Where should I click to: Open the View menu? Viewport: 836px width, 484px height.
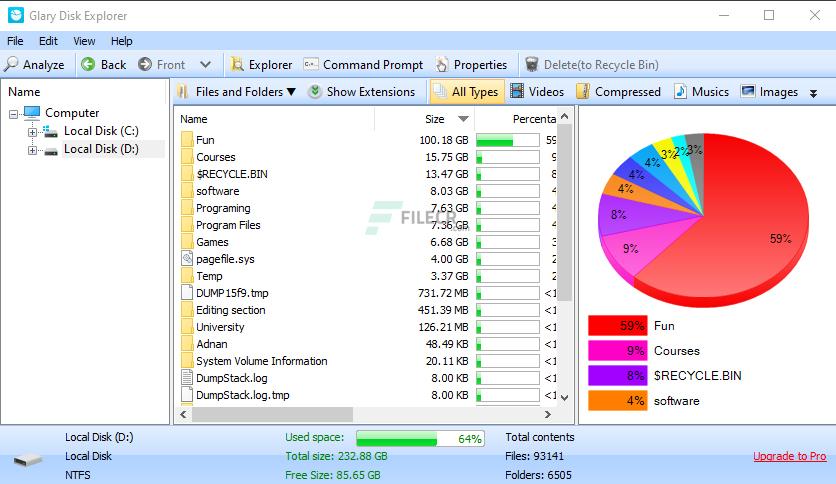point(84,41)
